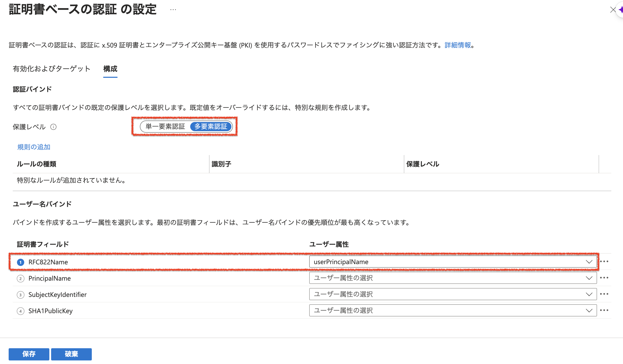Viewport: 623px width, 364px height.
Task: Open the user attribute dropdown for PrincipalName
Action: (453, 278)
